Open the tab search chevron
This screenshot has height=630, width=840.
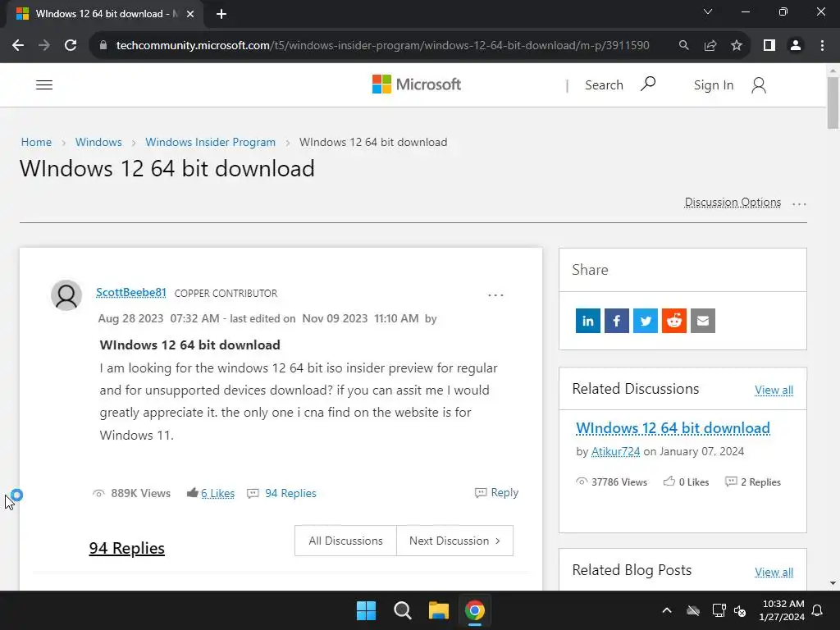[708, 11]
